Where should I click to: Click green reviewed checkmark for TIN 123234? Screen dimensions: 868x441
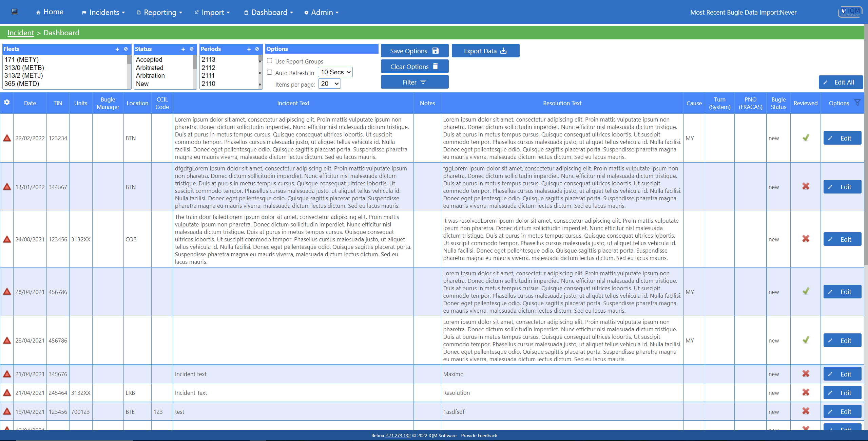coord(806,138)
